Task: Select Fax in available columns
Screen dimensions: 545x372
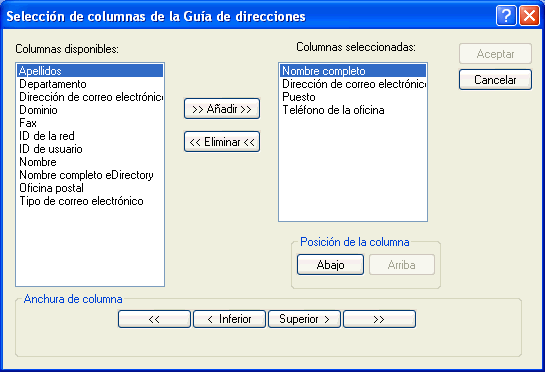Action: pyautogui.click(x=90, y=123)
